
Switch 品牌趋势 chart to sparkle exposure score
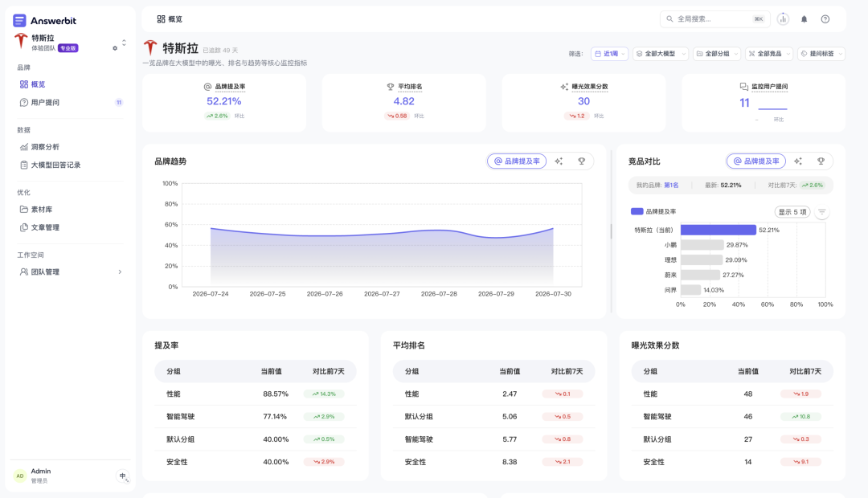[x=559, y=161]
